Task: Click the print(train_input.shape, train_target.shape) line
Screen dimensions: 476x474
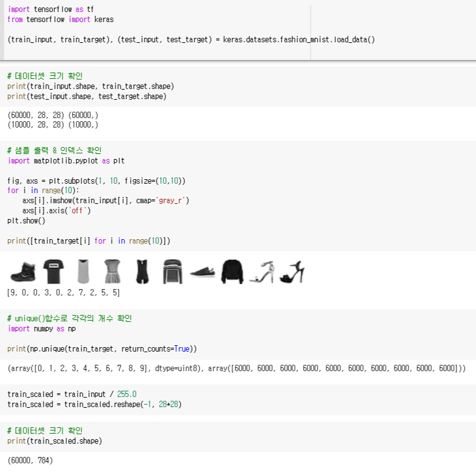Action: point(90,86)
